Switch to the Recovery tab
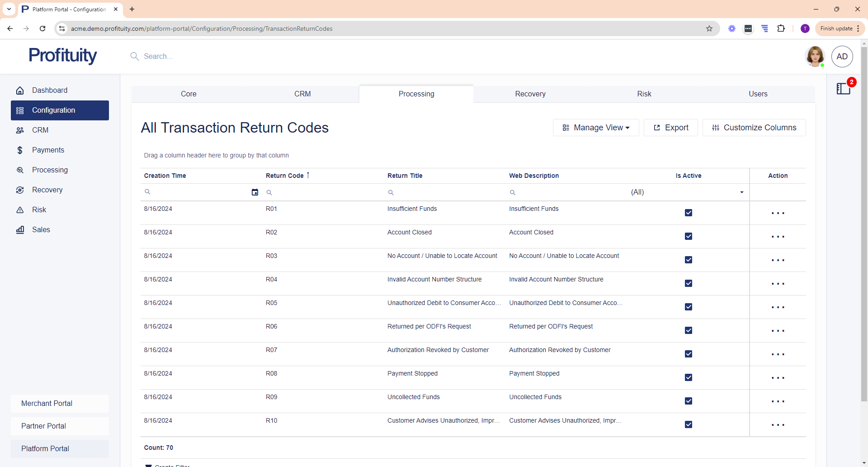The width and height of the screenshot is (868, 467). 530,94
